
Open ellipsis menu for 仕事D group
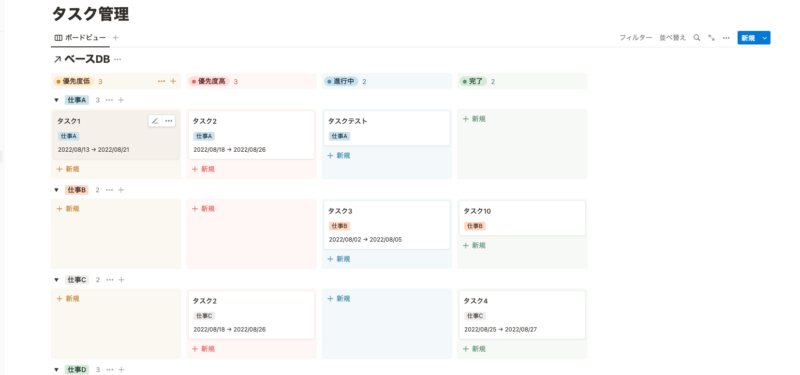(x=109, y=369)
